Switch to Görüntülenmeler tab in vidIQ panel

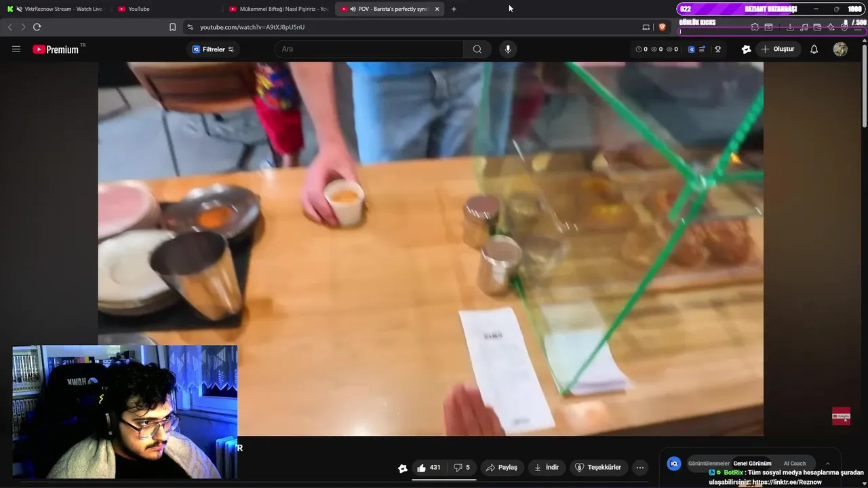tap(709, 464)
